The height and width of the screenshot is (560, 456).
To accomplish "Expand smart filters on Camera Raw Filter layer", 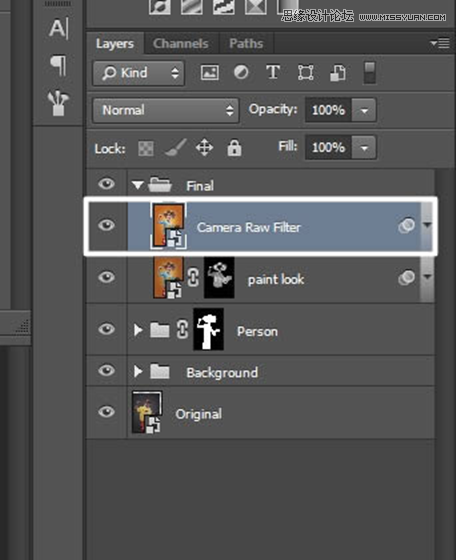I will (427, 225).
